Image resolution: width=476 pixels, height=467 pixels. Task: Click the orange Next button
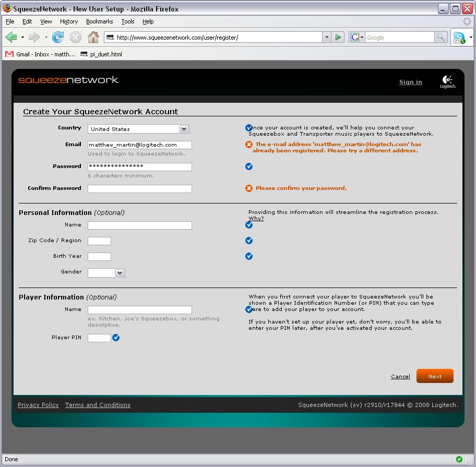(x=435, y=376)
